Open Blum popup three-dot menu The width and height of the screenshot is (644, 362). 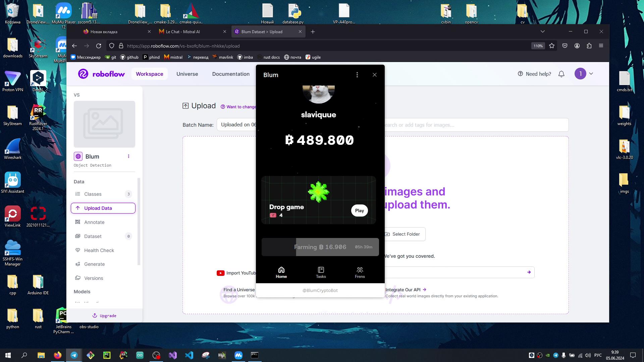357,75
